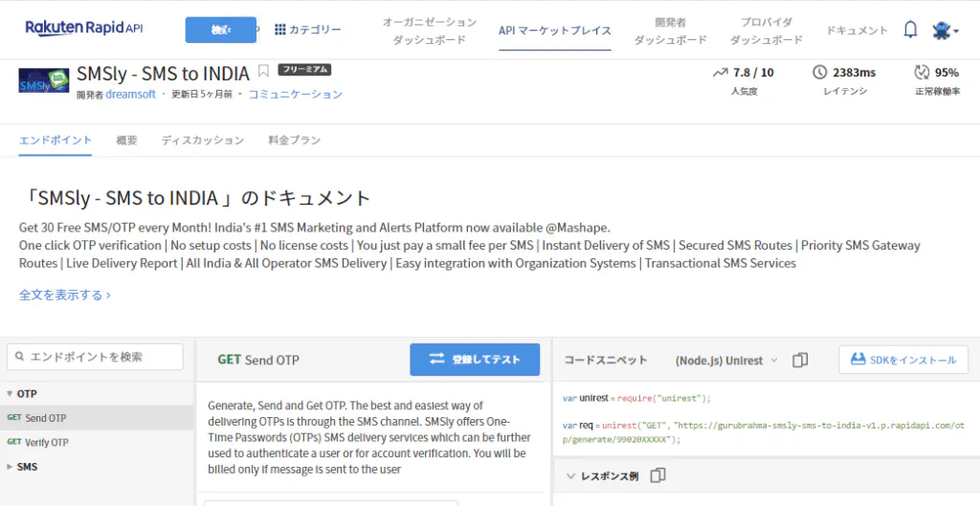
Task: Click the SMSly - SMS to INDIA title
Action: [163, 74]
